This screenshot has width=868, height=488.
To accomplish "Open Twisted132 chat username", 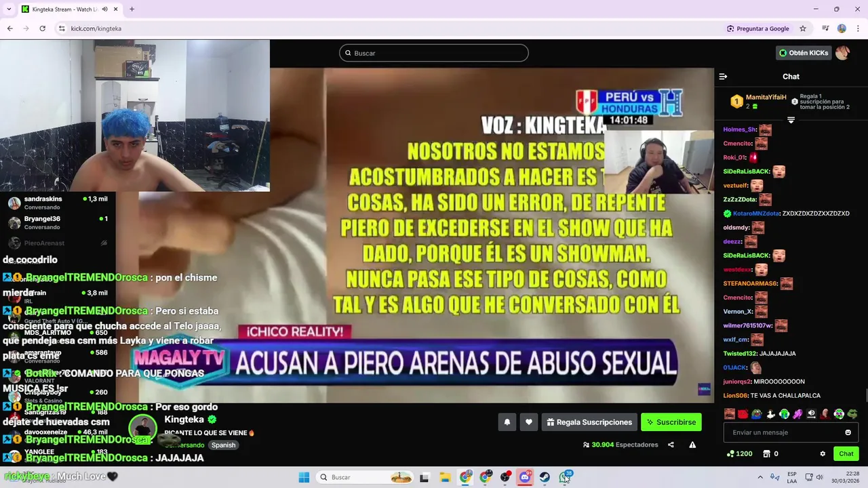I will 741,354.
